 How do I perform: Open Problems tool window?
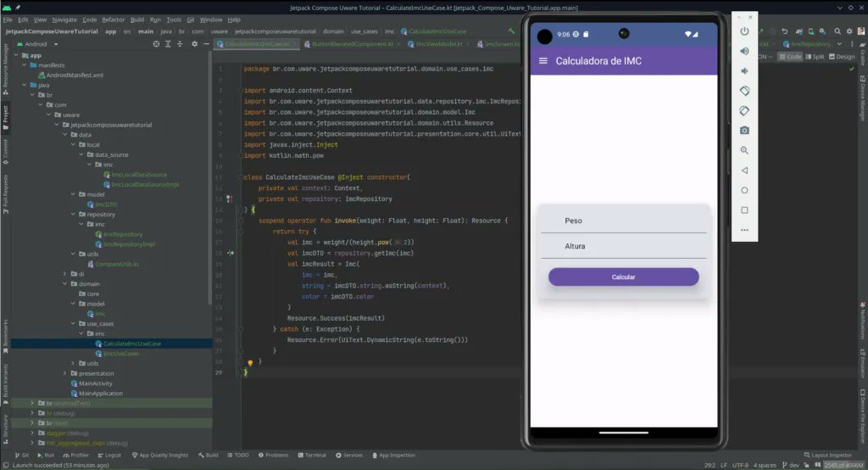pyautogui.click(x=274, y=455)
